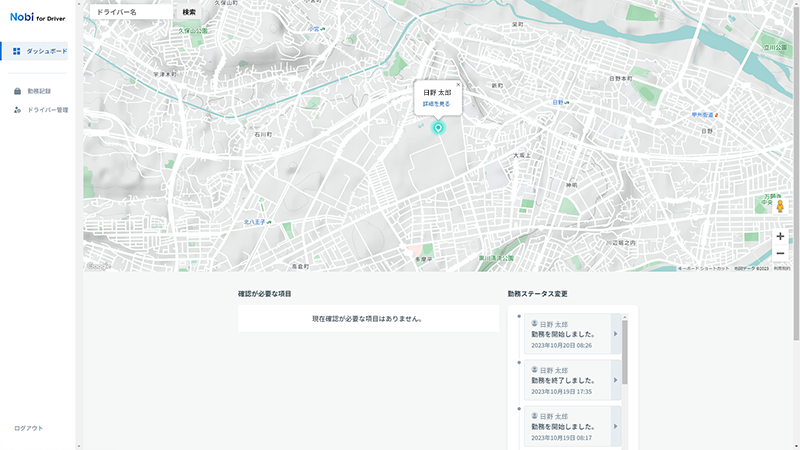Expand the 08:26 勤務を開始しました entry arrow
Image resolution: width=800 pixels, height=450 pixels.
tap(614, 334)
